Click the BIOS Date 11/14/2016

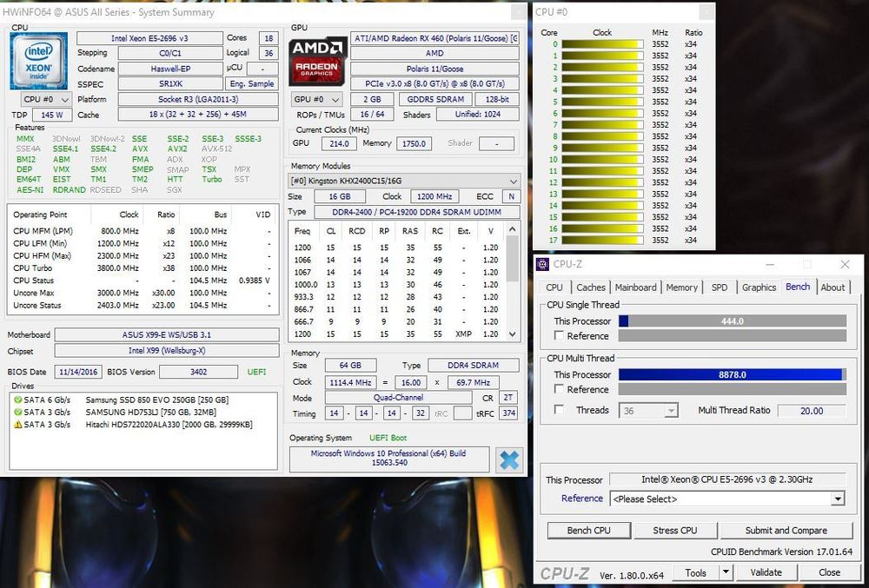tap(78, 372)
